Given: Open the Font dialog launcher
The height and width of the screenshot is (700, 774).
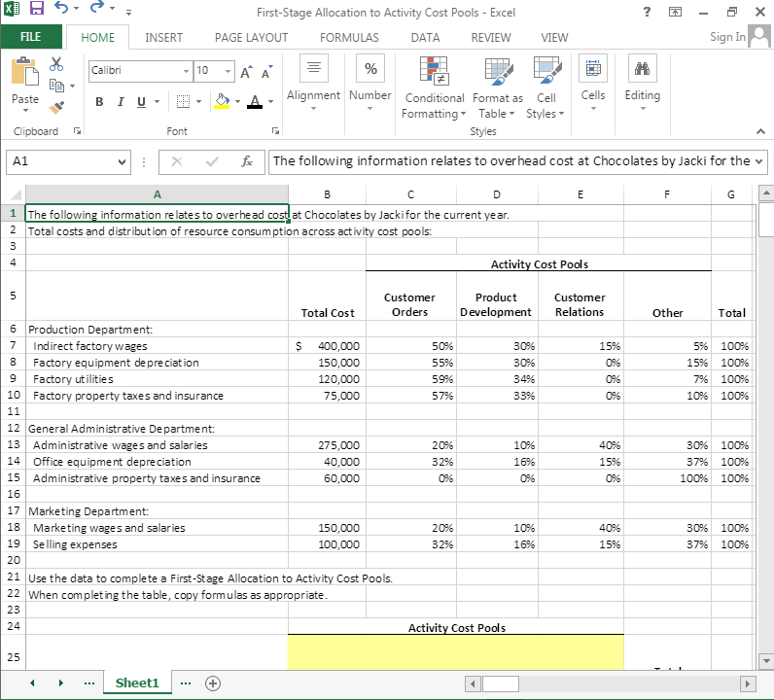Looking at the screenshot, I should pos(275,131).
